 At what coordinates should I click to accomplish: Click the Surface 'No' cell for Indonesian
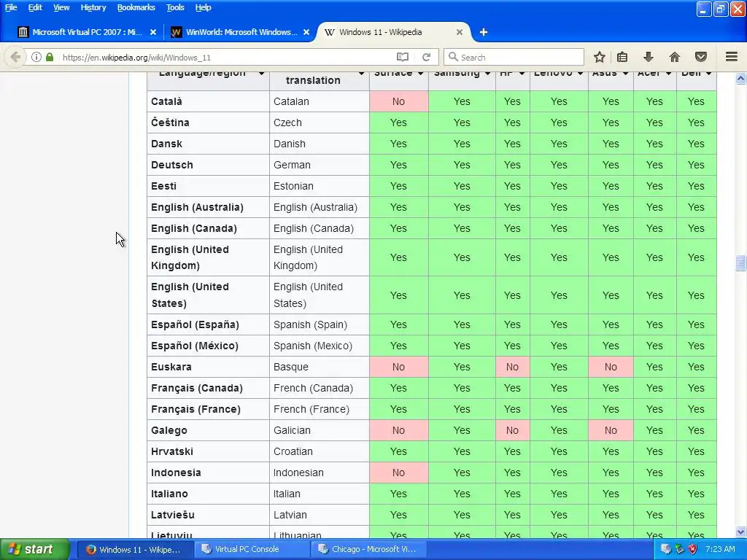point(399,472)
